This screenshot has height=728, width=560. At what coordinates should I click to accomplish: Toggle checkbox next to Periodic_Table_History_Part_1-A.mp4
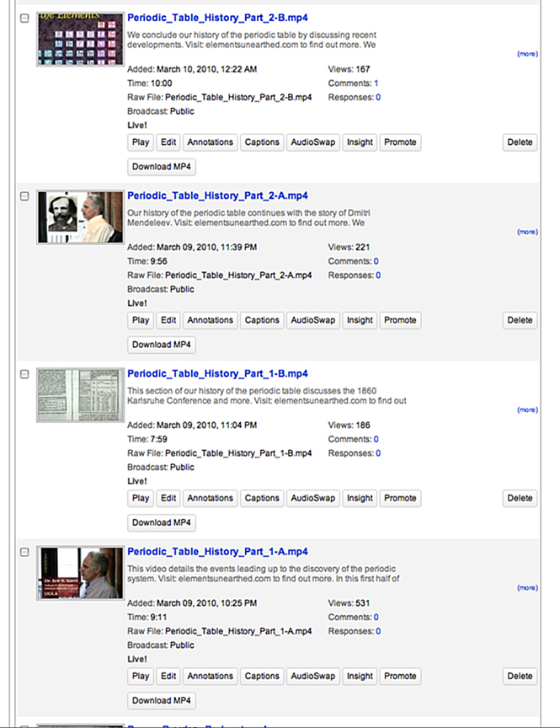tap(24, 552)
